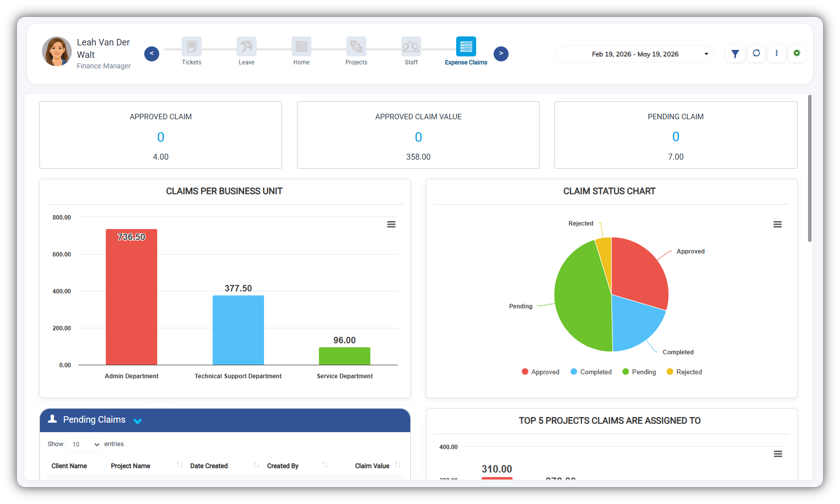Viewport: 840px width, 504px height.
Task: Click the previous dashboard arrow button
Action: 152,54
